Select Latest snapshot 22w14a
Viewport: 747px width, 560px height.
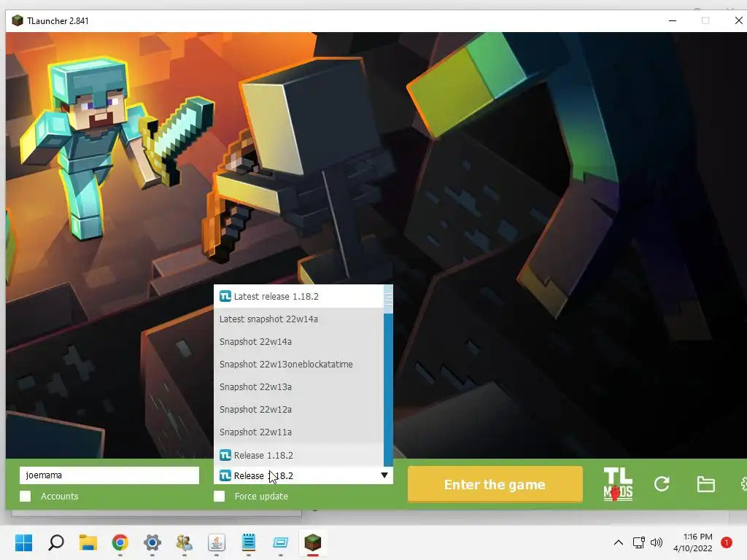pos(298,319)
